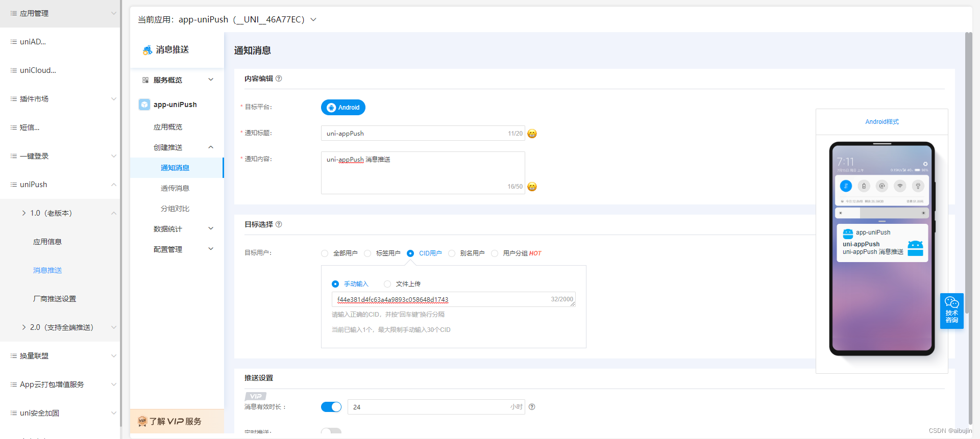The width and height of the screenshot is (980, 439).
Task: Click the 消息推送 header icon
Action: pyautogui.click(x=148, y=50)
